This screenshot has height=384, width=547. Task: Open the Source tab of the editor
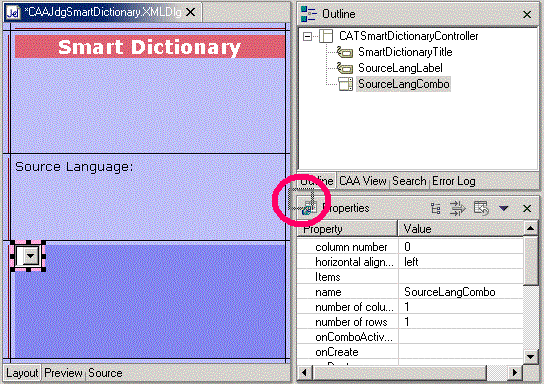pos(105,373)
